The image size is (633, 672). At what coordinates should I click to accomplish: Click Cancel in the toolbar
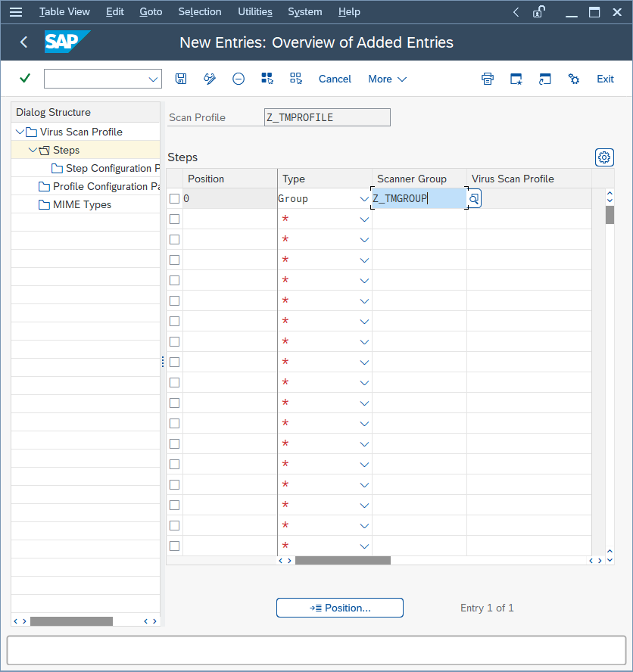[335, 79]
